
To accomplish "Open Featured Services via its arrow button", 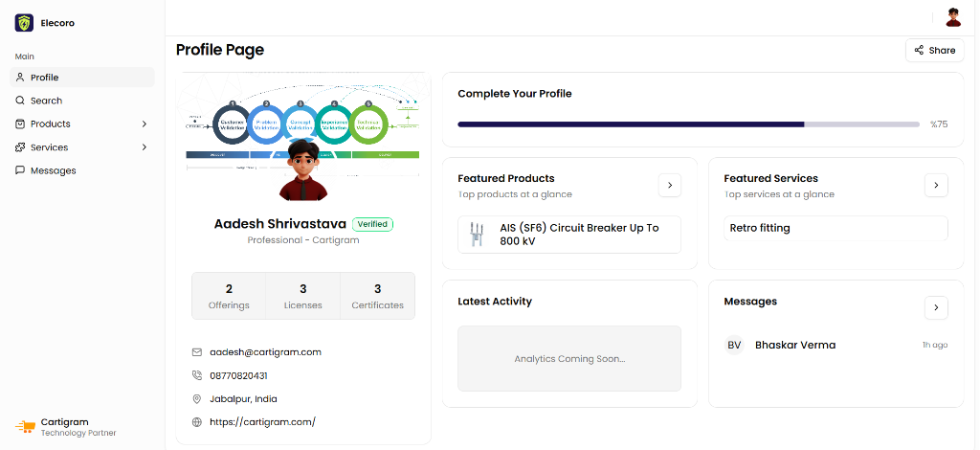I will coord(936,185).
